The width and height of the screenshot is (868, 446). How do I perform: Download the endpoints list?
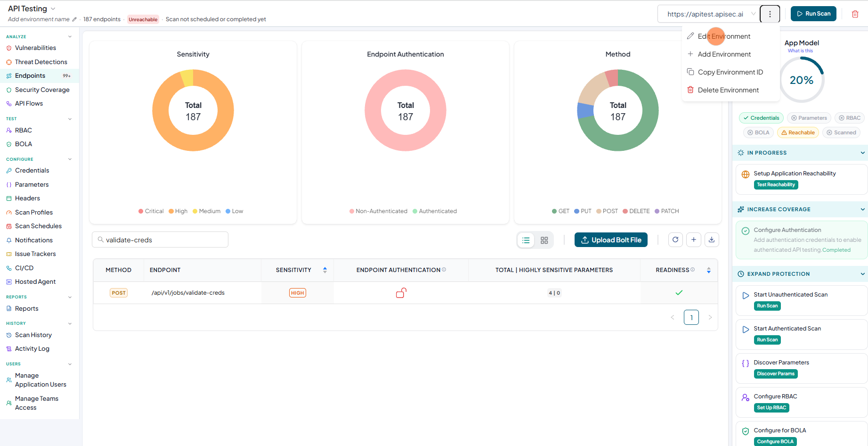coord(712,240)
